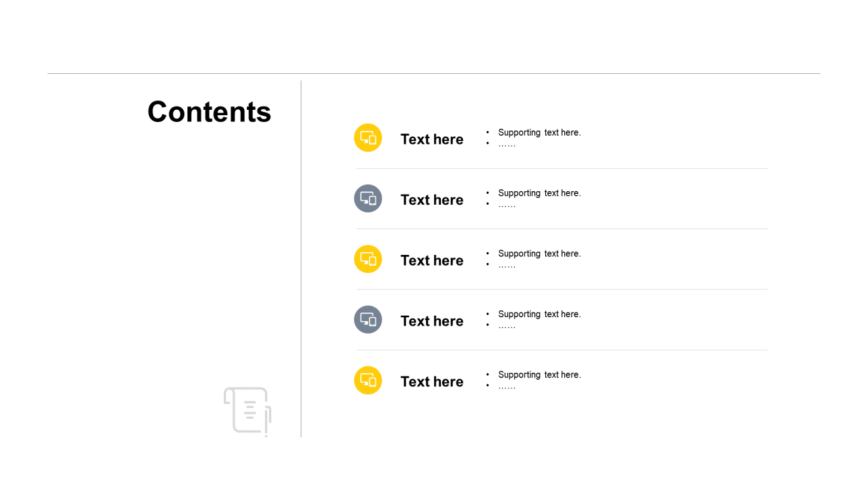Click the third row's Supporting text here
Screen dimensions: 868x488
click(539, 253)
